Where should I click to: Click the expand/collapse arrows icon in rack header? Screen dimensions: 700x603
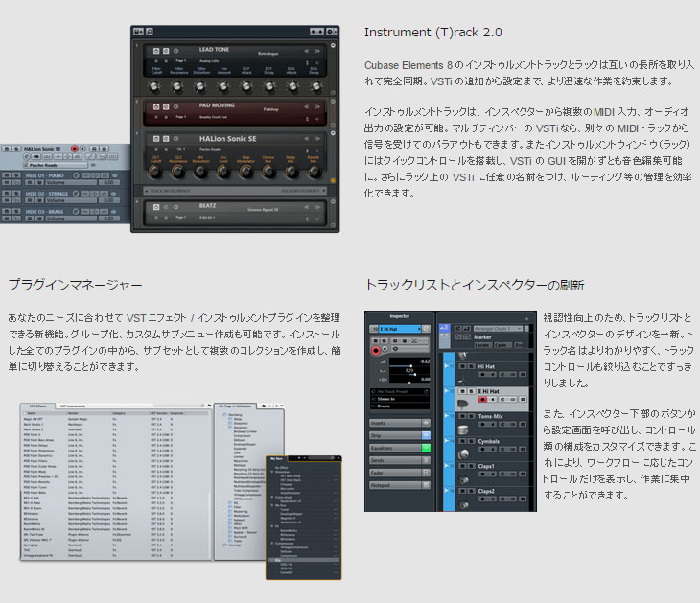(x=317, y=32)
